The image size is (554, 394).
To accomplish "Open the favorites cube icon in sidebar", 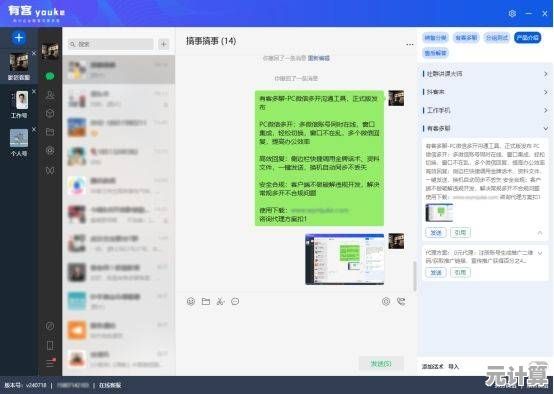I will click(50, 113).
